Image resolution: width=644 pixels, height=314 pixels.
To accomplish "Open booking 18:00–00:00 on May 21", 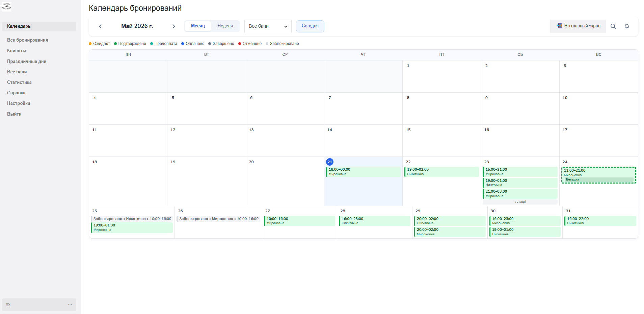I will pyautogui.click(x=363, y=172).
